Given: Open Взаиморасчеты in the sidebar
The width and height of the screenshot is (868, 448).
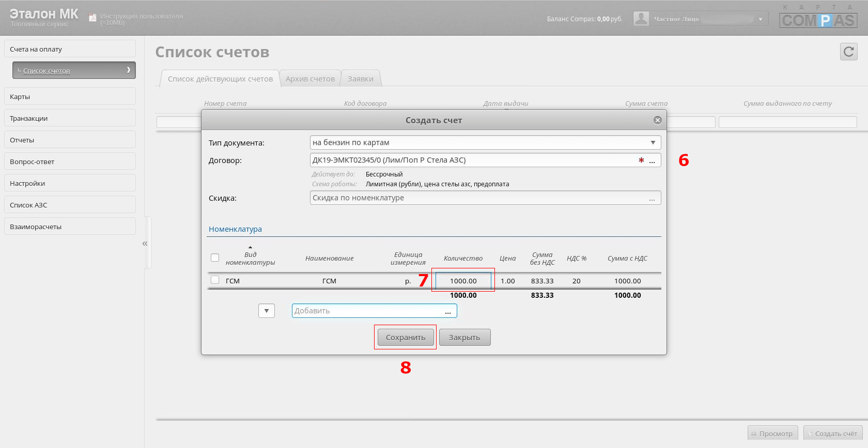Looking at the screenshot, I should pos(70,227).
